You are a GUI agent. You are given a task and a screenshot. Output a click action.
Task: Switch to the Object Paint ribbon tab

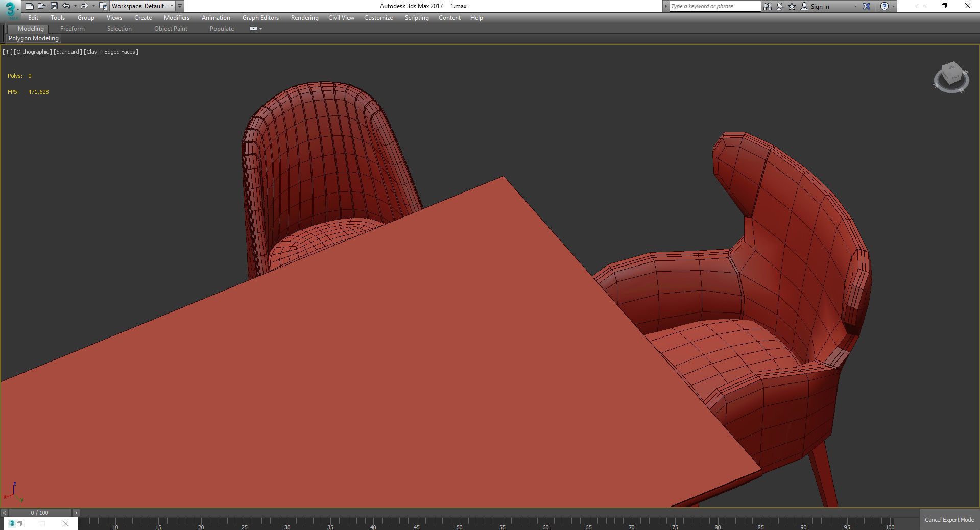tap(171, 29)
